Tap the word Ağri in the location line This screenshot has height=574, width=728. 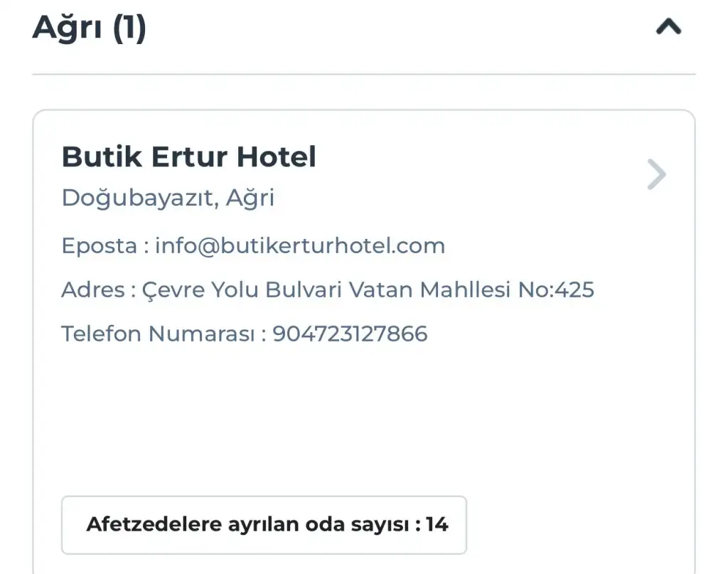click(250, 198)
